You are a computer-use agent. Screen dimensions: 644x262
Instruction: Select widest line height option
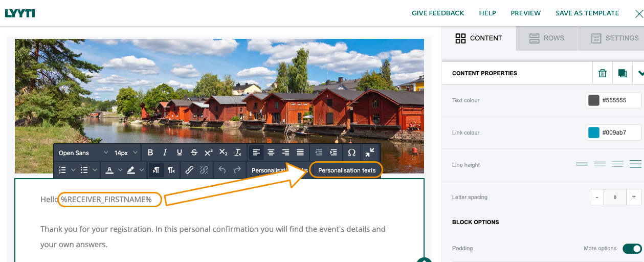pos(635,164)
